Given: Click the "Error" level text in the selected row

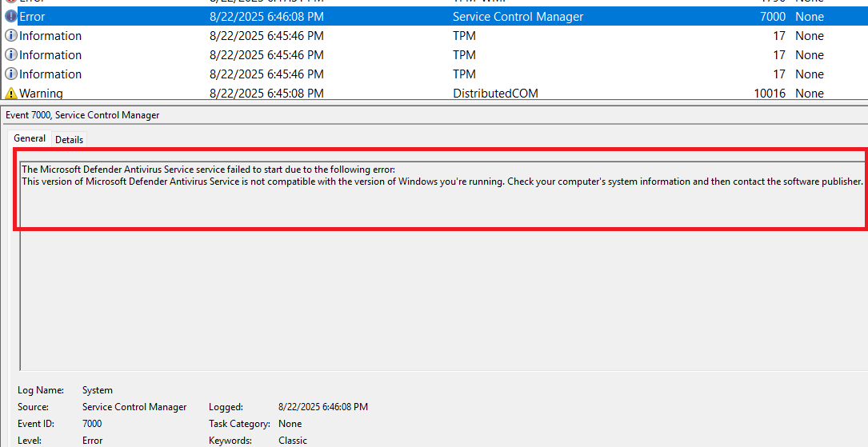Looking at the screenshot, I should (x=32, y=17).
